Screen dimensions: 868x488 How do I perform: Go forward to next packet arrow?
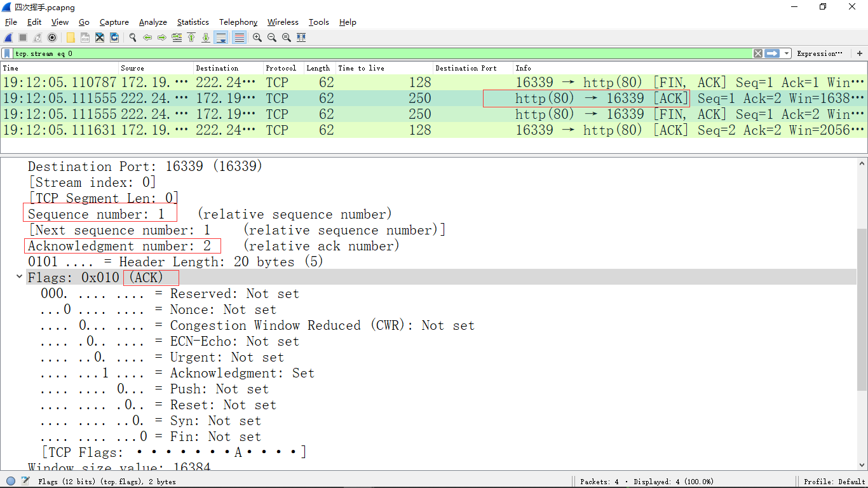point(162,37)
